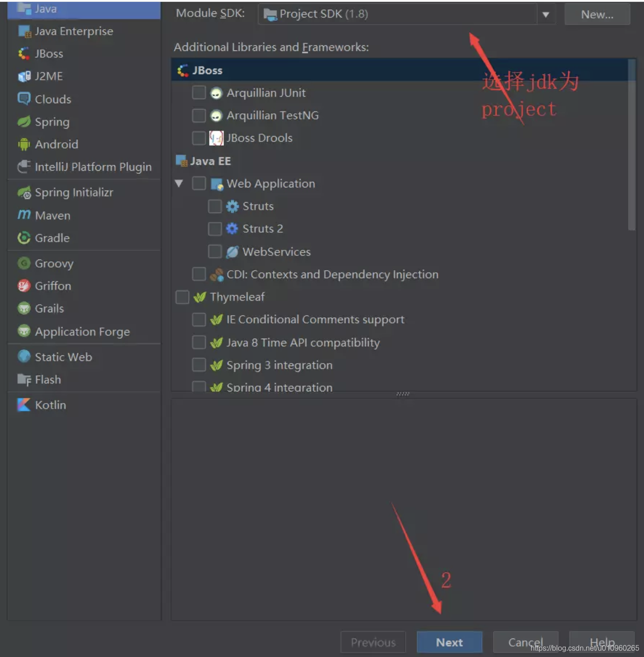644x657 pixels.
Task: Click the Previous button
Action: click(x=373, y=642)
